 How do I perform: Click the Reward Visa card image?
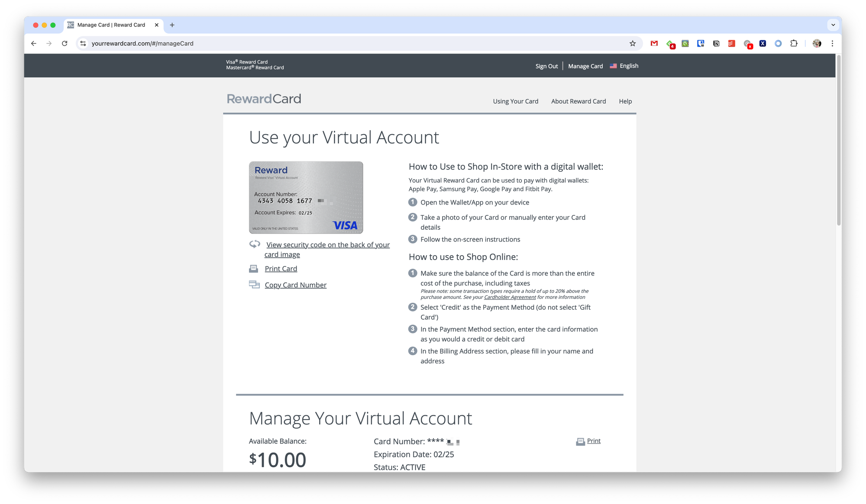pyautogui.click(x=306, y=197)
